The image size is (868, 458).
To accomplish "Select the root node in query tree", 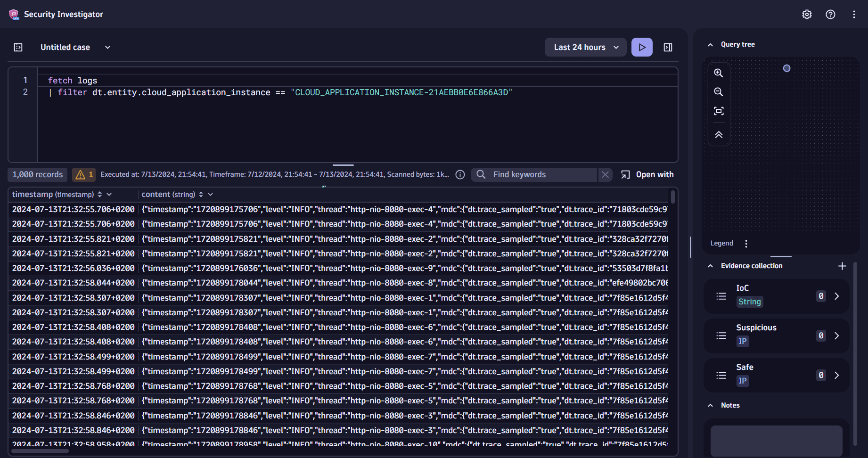I will 786,68.
